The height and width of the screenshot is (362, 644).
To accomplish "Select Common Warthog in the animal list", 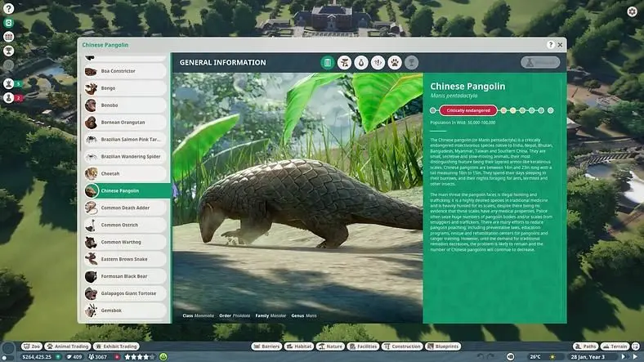I will [x=125, y=242].
